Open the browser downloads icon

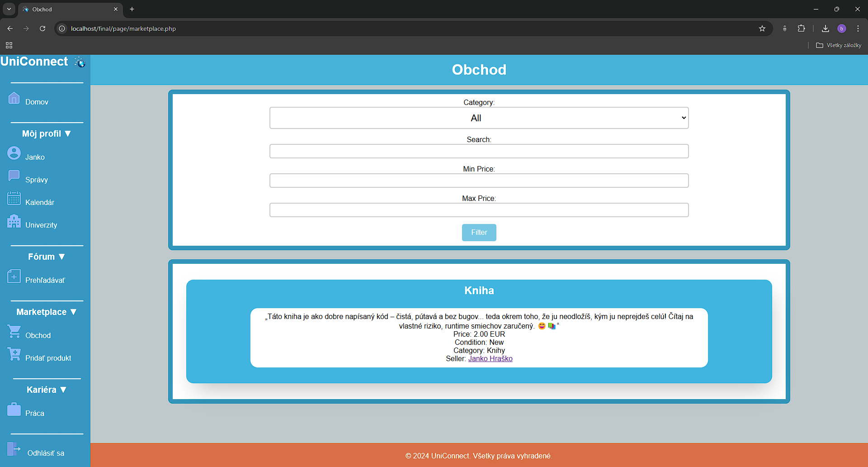(x=826, y=29)
